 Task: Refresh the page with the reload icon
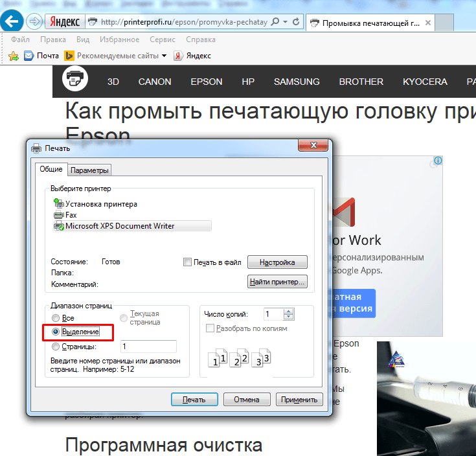(x=296, y=22)
